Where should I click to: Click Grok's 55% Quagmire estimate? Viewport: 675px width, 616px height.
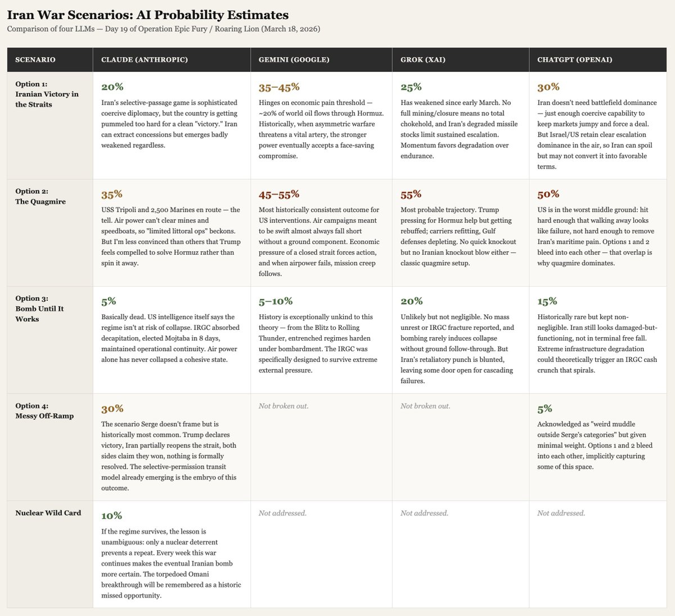click(411, 194)
